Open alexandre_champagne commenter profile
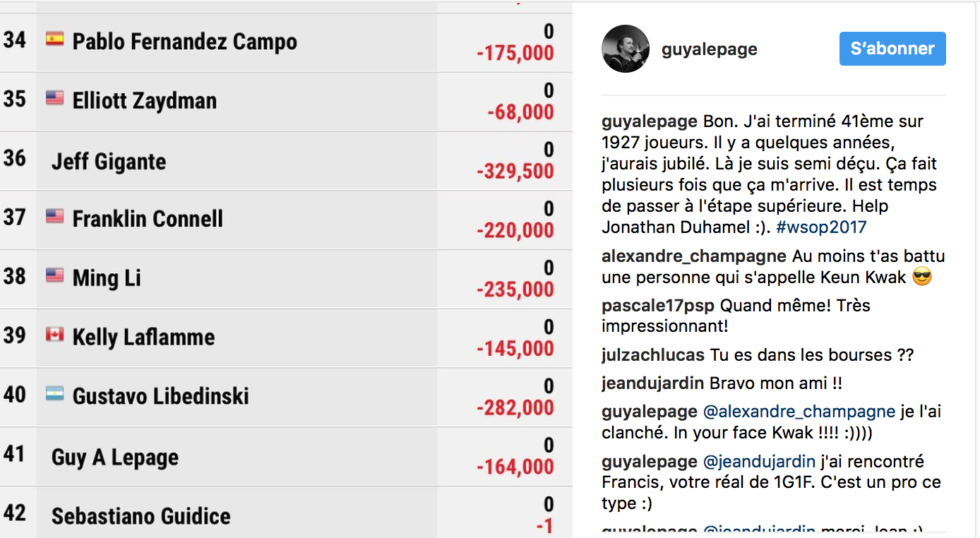The width and height of the screenshot is (980, 538). tap(694, 256)
